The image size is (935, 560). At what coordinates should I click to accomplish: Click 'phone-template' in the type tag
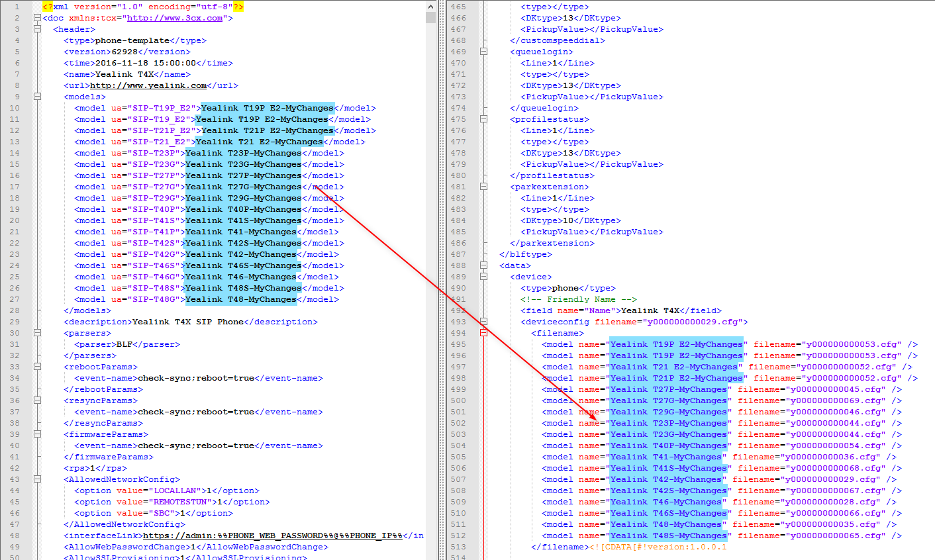pos(132,40)
